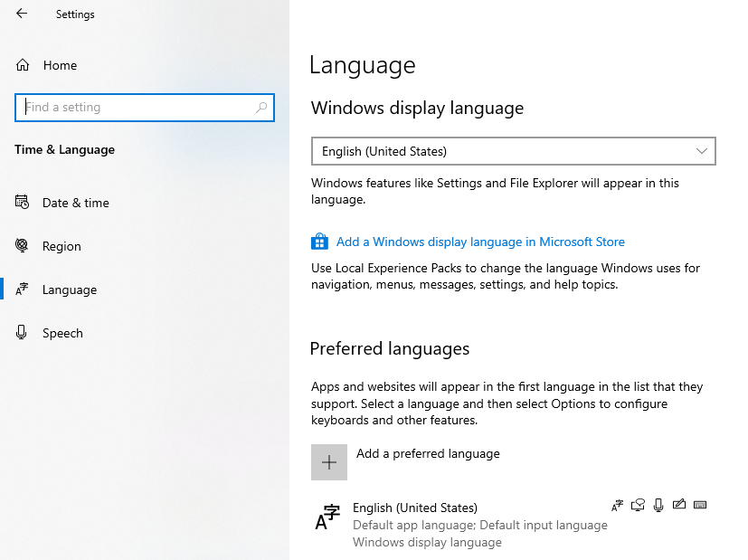
Task: Click the handwriting feature icon
Action: (x=679, y=505)
